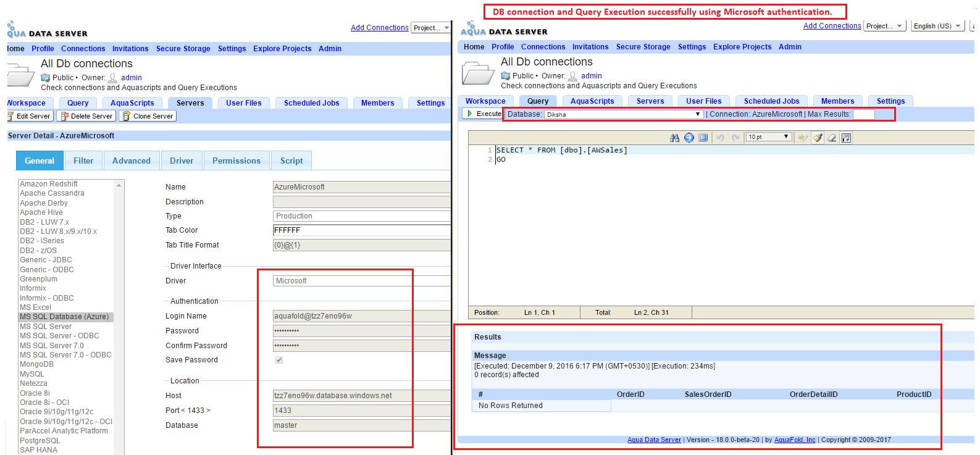Click owner avatar icon in left pane

[x=112, y=78]
